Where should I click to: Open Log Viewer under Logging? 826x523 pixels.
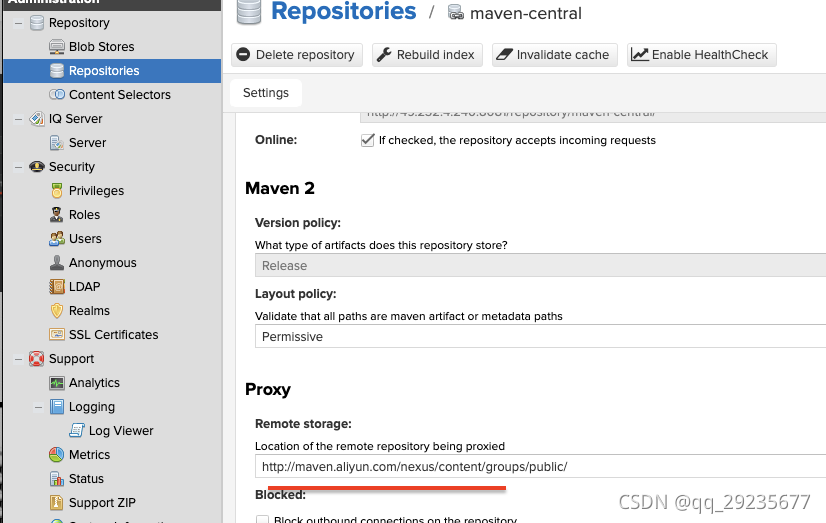tap(121, 431)
